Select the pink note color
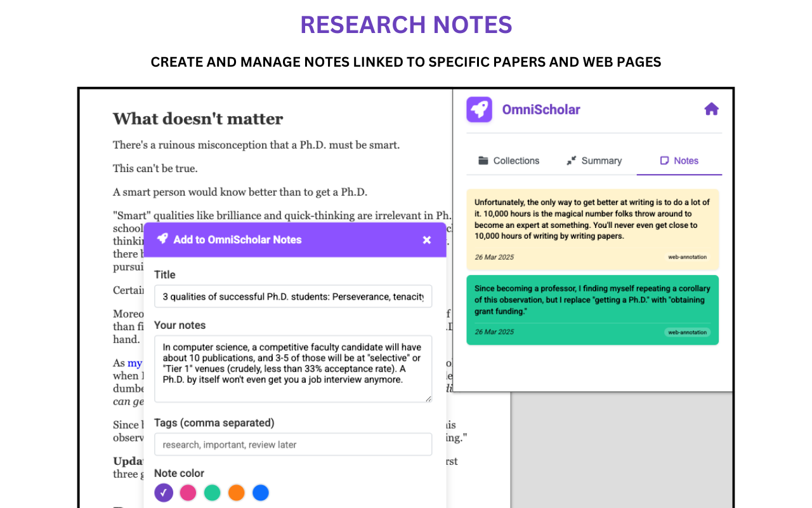Viewport: 812px width, 508px height. [188, 492]
